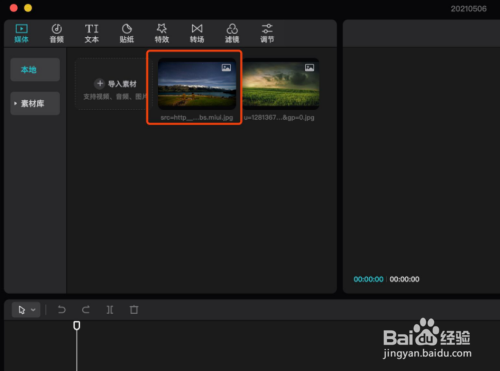Image resolution: width=500 pixels, height=371 pixels.
Task: Redo the last action
Action: pos(86,310)
